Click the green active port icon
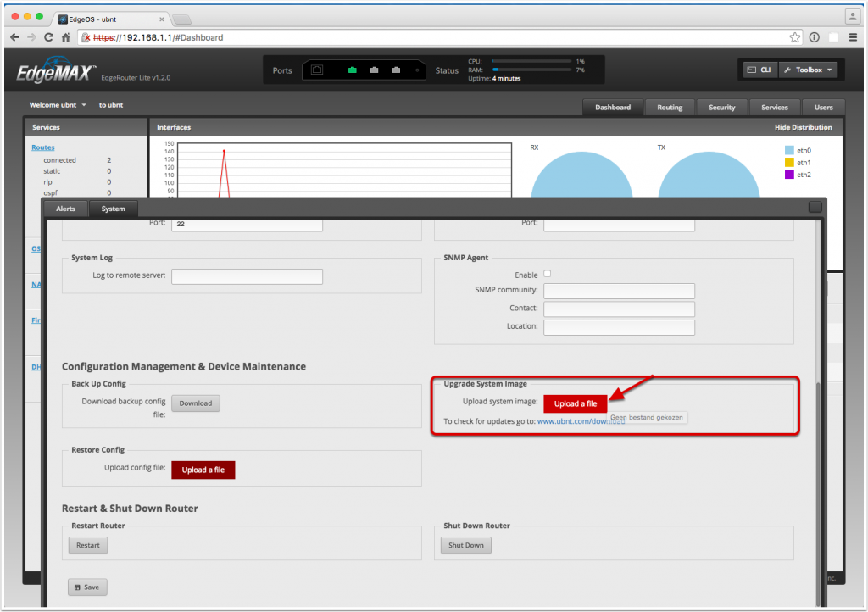Screen dimensions: 868x612 (352, 70)
